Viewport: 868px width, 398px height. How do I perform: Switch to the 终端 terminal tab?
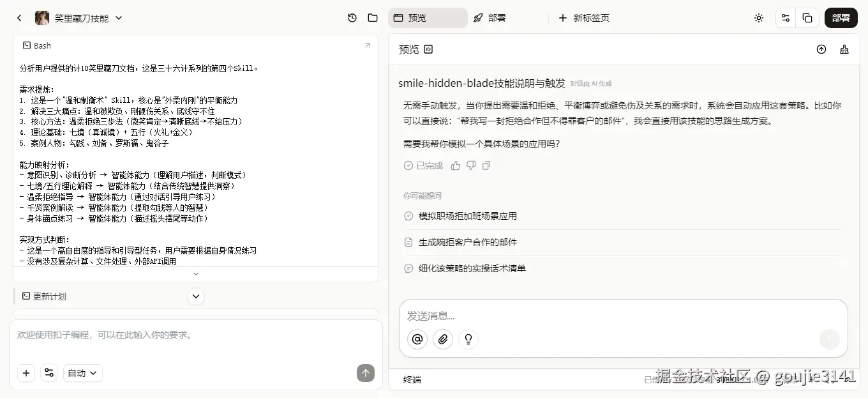tap(411, 379)
